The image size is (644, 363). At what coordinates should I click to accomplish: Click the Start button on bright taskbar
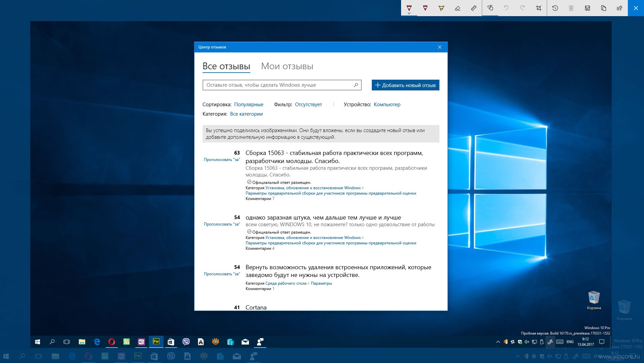point(38,342)
